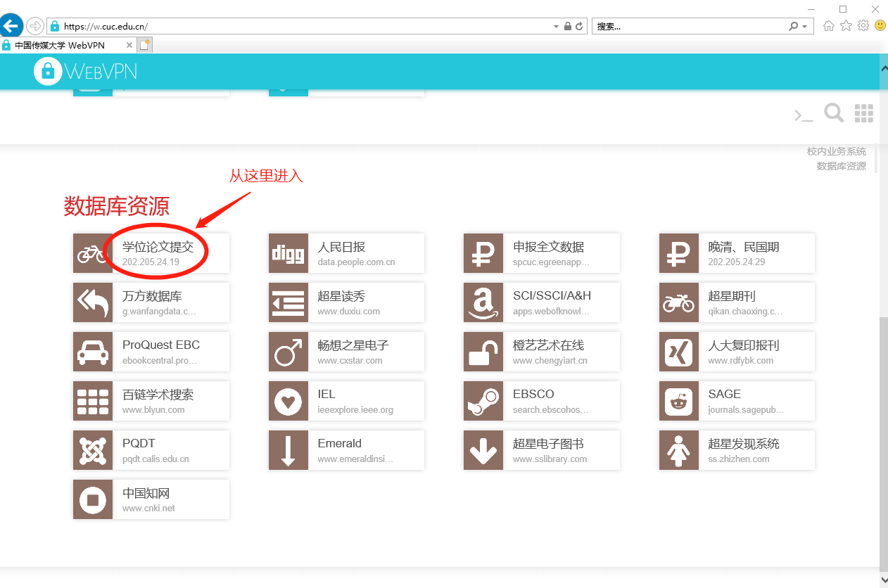Open the terminal prompt icon in the page toolbar
Viewport: 888px width, 588px height.
tap(804, 115)
